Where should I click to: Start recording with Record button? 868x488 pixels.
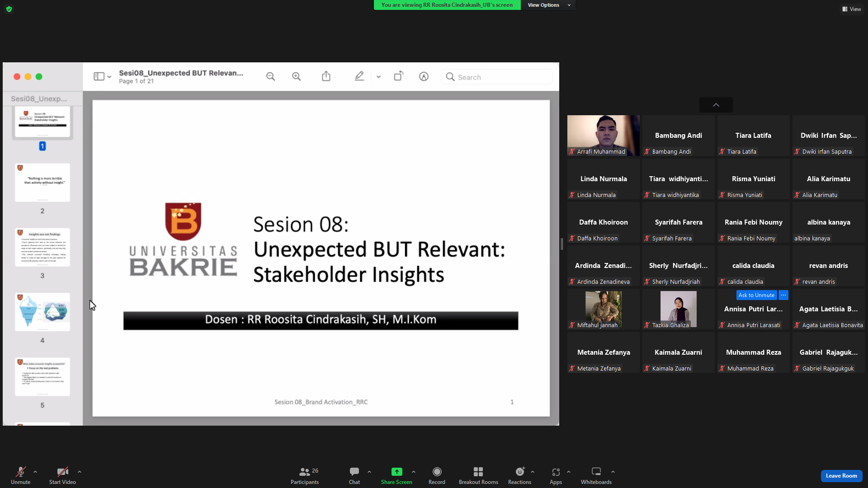[437, 476]
